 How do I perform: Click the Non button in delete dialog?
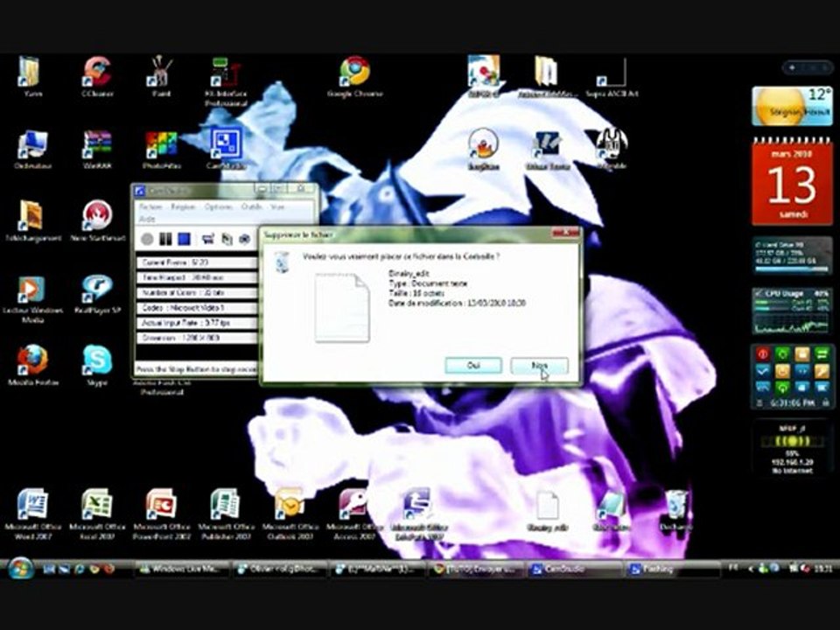tap(539, 366)
